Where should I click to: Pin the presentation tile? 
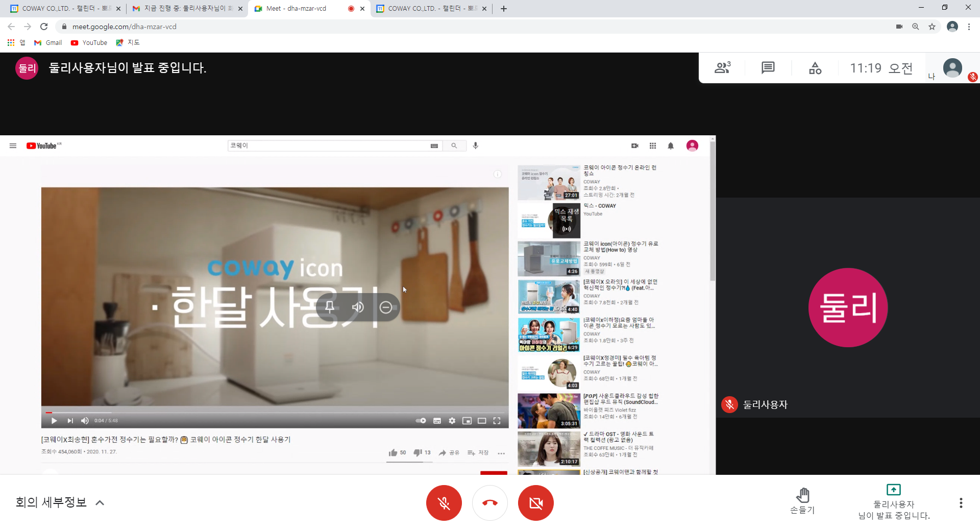pos(330,307)
